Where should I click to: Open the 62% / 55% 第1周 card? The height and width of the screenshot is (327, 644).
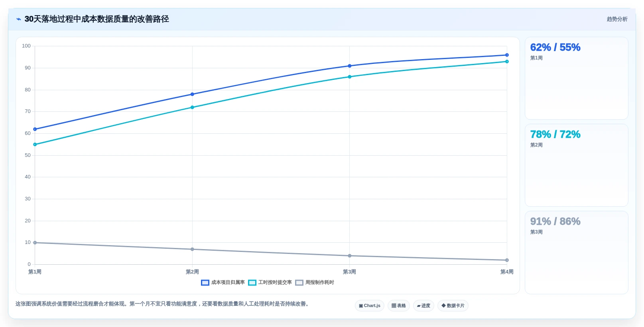(577, 78)
